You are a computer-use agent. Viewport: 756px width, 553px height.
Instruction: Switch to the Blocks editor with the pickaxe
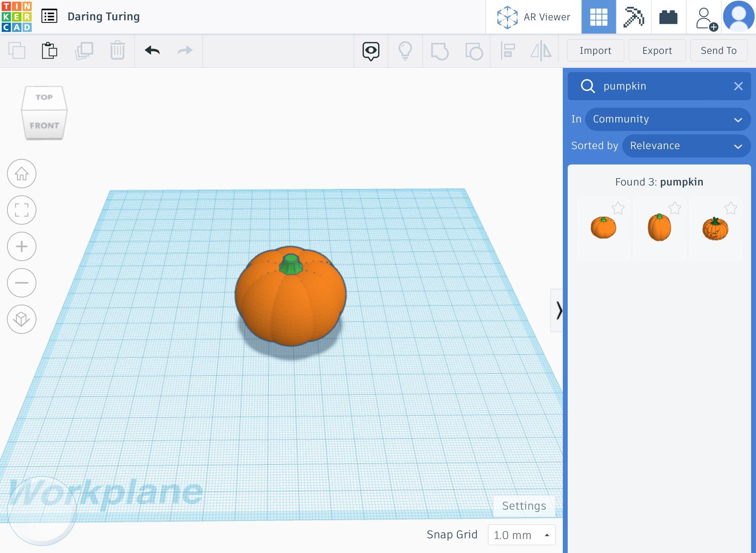pos(634,16)
